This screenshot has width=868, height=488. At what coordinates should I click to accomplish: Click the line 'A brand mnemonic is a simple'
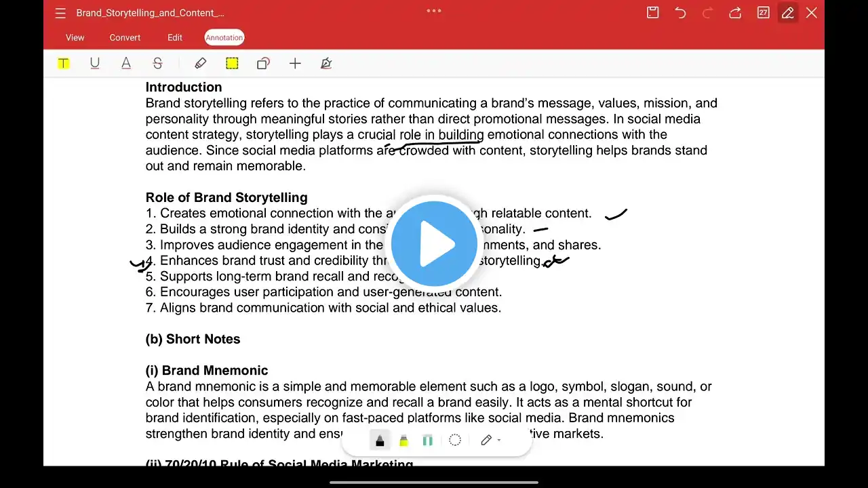(429, 386)
